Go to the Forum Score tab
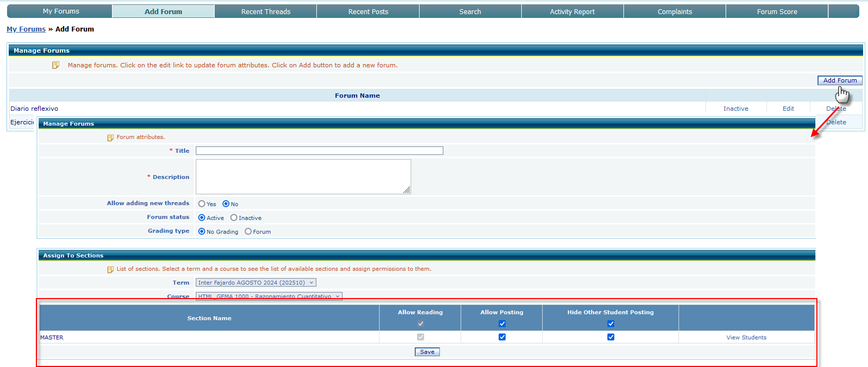Screen dimensions: 868x367 tap(777, 11)
